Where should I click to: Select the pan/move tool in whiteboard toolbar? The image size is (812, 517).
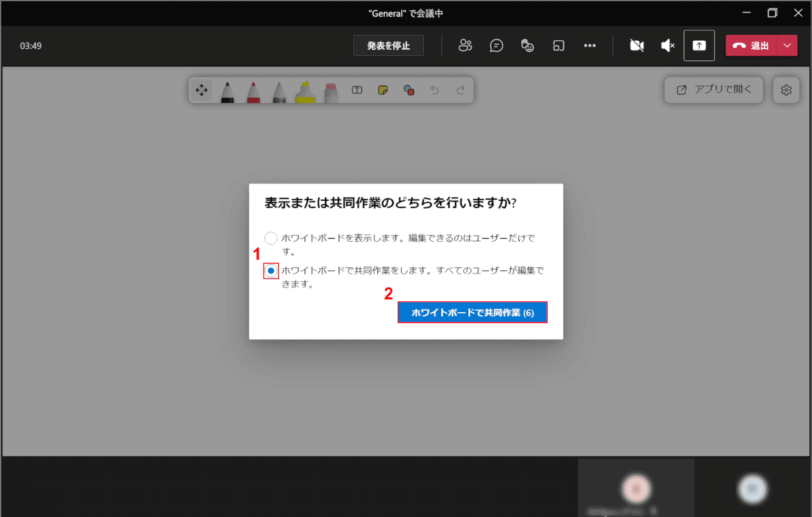click(202, 90)
